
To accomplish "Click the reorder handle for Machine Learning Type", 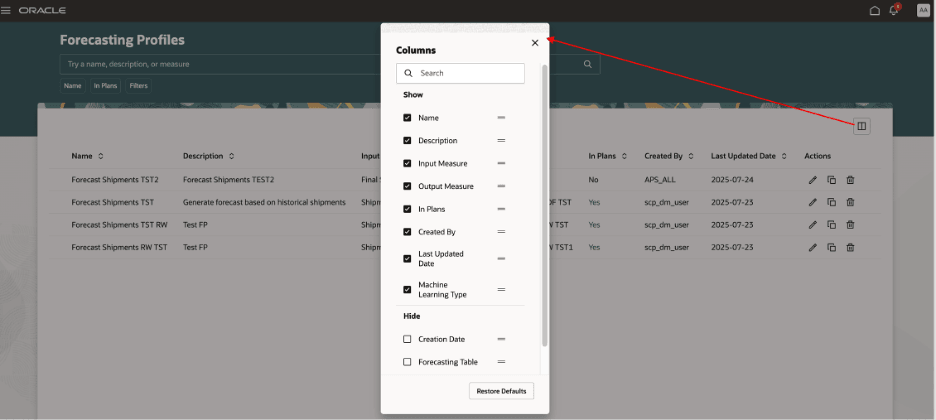I will coord(501,289).
